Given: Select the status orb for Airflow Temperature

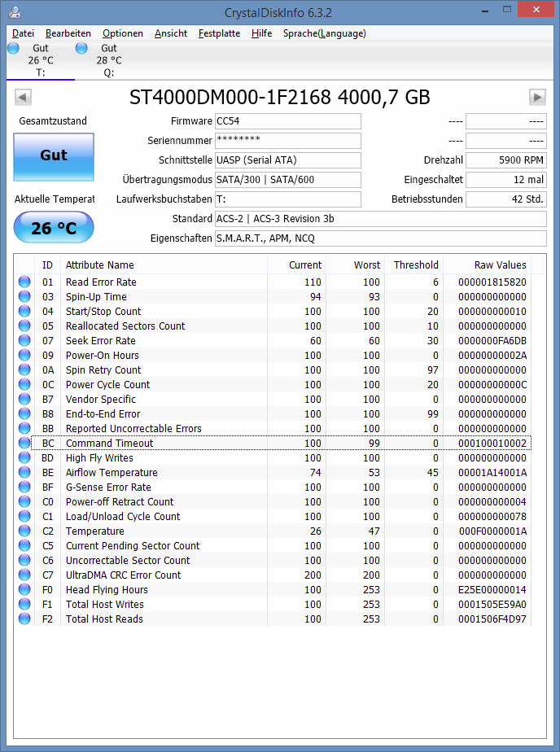Looking at the screenshot, I should pyautogui.click(x=24, y=472).
